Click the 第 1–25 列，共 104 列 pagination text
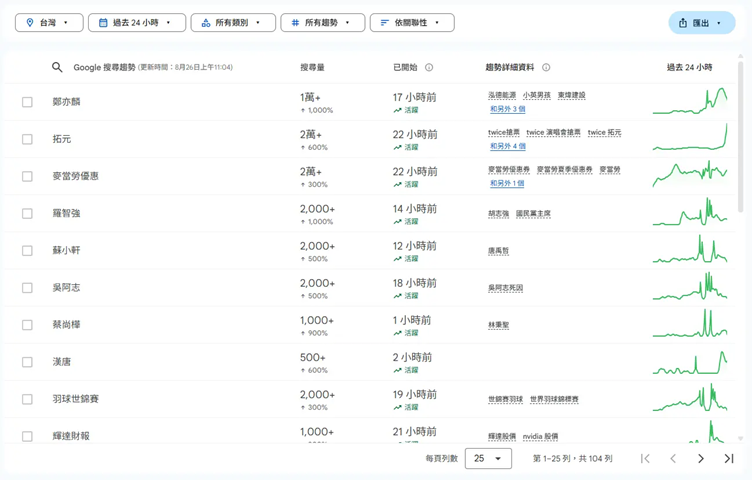 point(573,459)
